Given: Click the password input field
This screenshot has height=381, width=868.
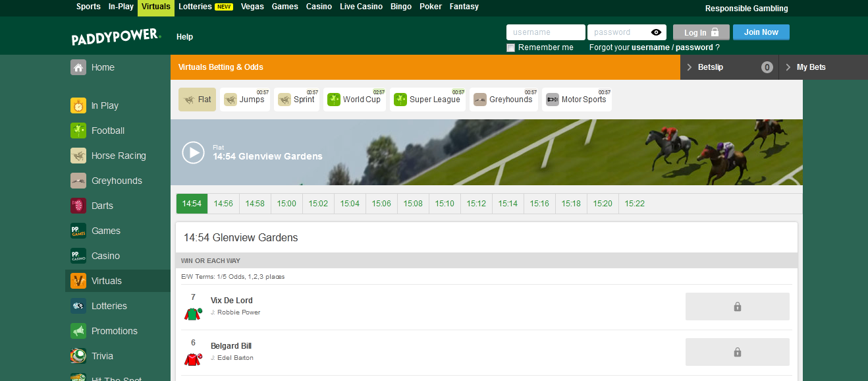Looking at the screenshot, I should pyautogui.click(x=627, y=32).
